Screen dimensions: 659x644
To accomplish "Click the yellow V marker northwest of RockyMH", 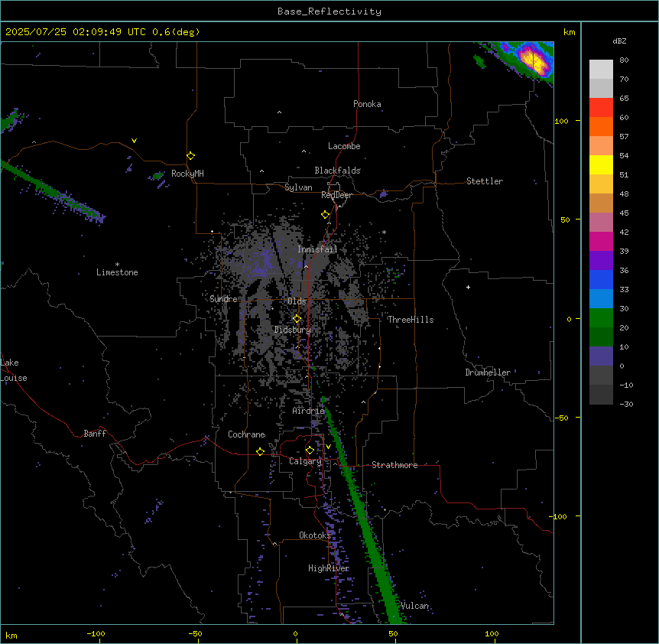I will [x=134, y=141].
